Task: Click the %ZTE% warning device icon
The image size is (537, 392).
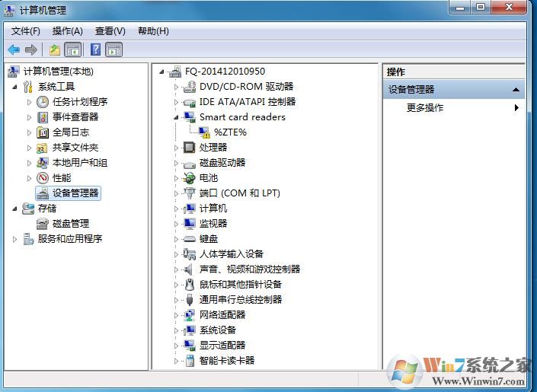Action: click(x=204, y=132)
